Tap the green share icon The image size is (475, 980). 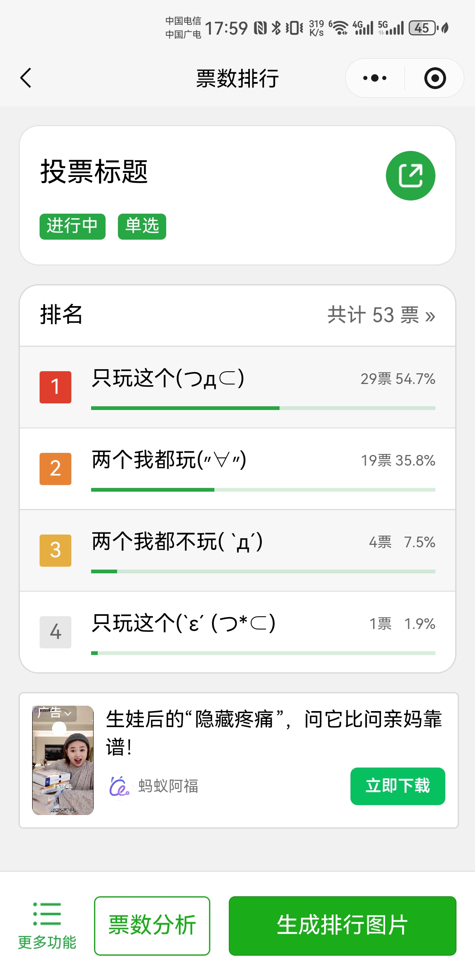coord(410,176)
